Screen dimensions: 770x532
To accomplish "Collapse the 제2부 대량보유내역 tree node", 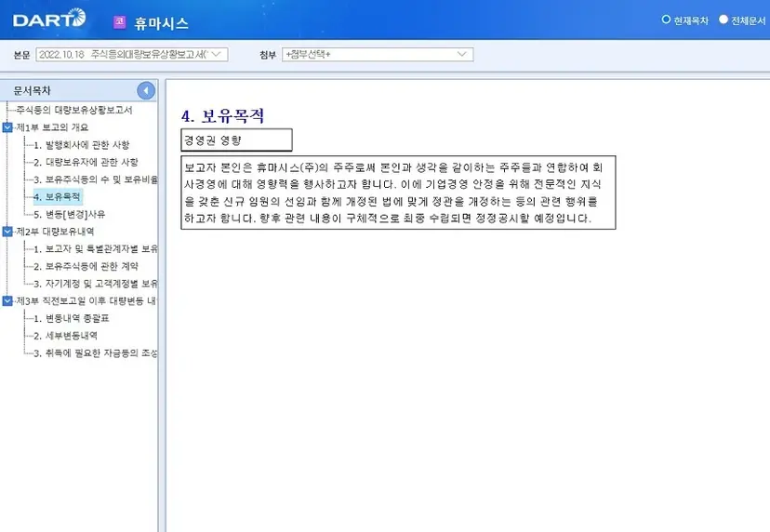I will pos(7,232).
